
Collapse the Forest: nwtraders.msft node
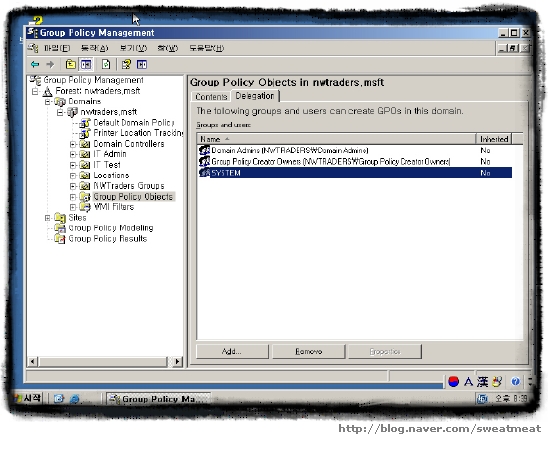[x=35, y=92]
